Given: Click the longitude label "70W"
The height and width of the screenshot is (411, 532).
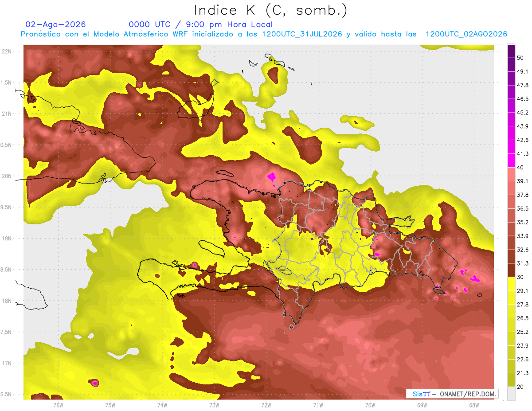Looking at the screenshot, I should tap(370, 405).
